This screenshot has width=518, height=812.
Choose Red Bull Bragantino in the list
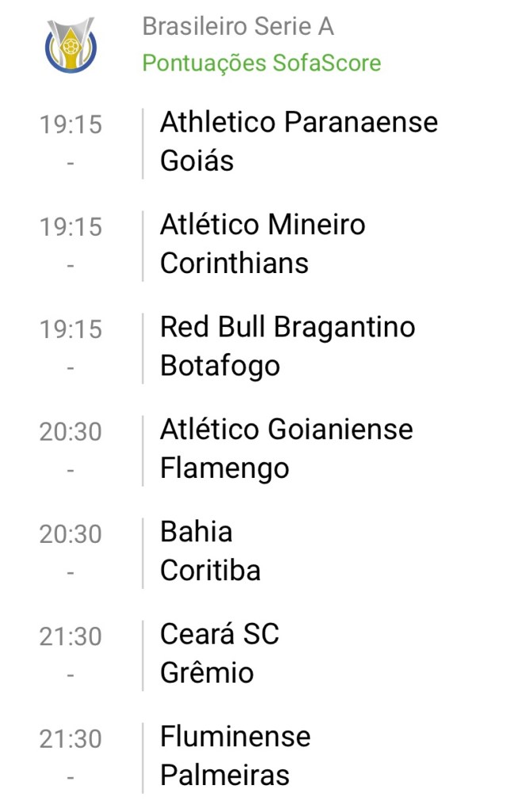pos(287,327)
